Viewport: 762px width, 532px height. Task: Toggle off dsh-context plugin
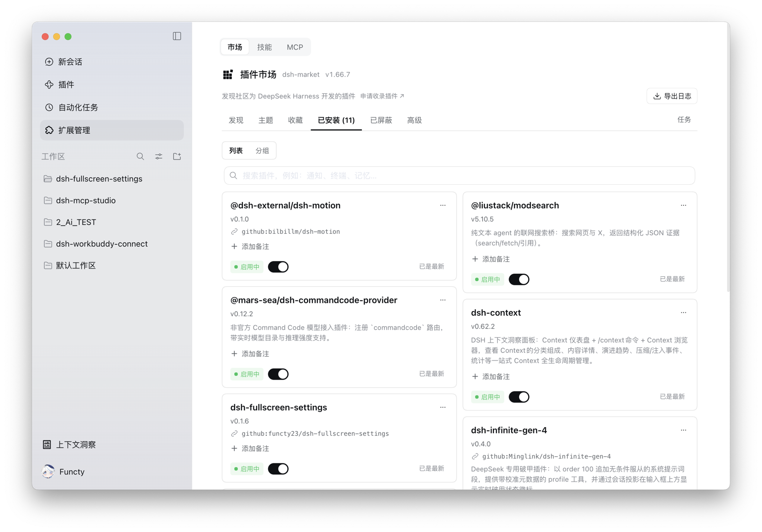click(519, 397)
